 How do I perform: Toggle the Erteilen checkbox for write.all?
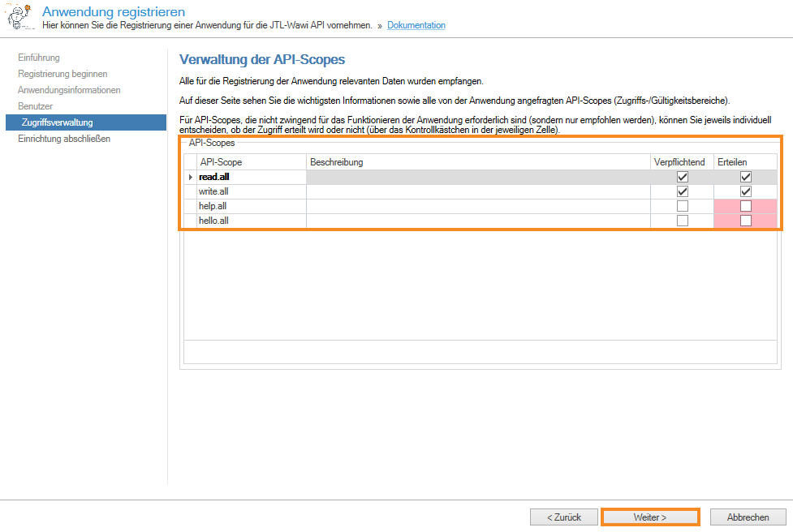(745, 191)
